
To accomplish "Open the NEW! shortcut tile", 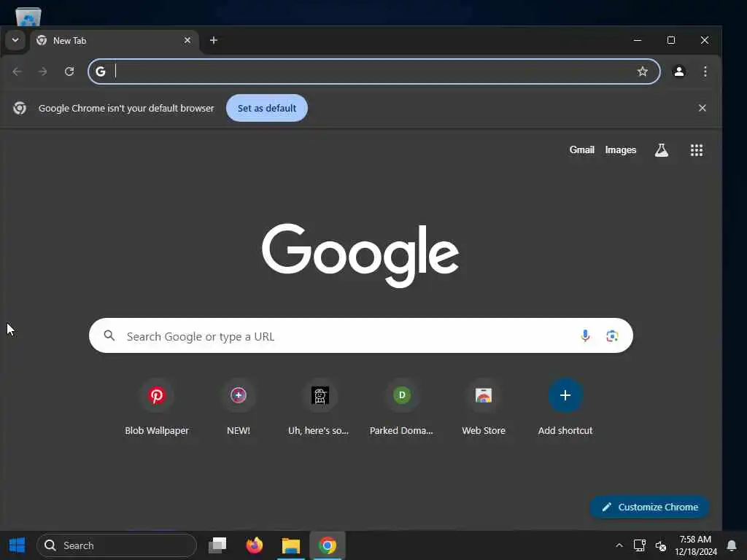I will tap(239, 407).
